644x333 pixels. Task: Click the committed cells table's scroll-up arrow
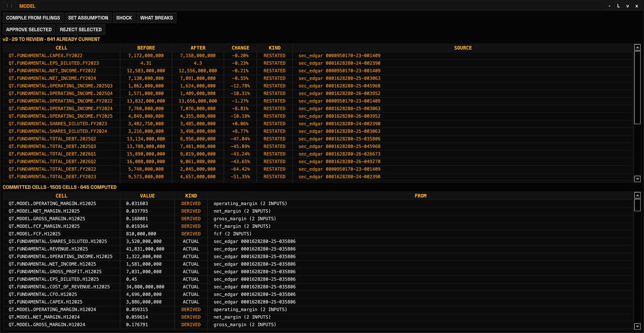coord(638,195)
